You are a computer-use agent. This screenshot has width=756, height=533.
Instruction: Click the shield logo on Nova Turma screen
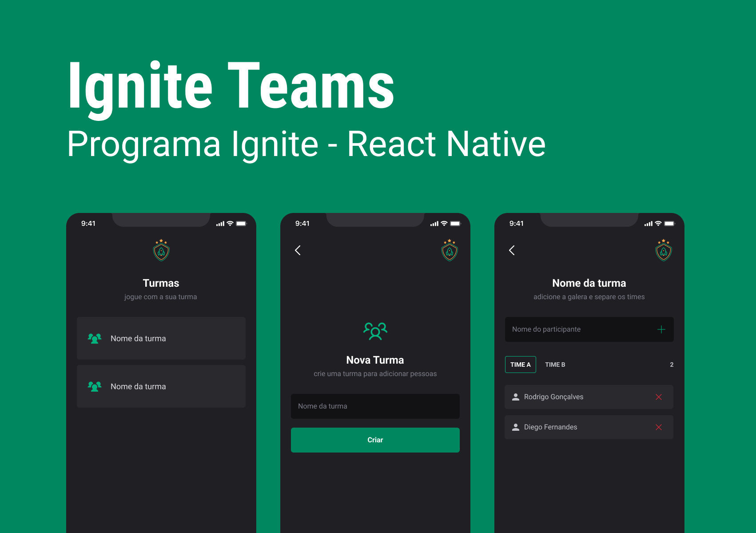point(450,250)
